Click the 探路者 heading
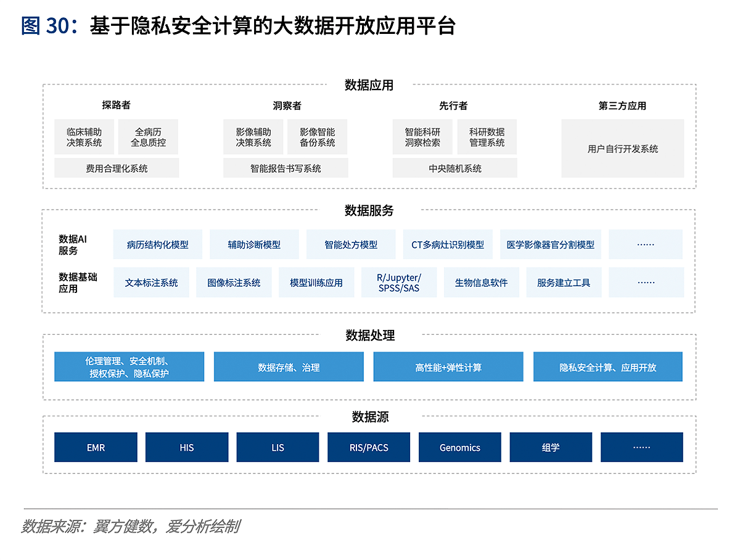Image resolution: width=740 pixels, height=560 pixels. click(116, 105)
